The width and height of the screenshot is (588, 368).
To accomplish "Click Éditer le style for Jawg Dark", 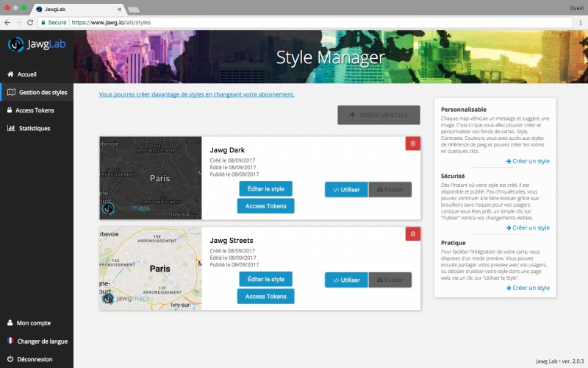I will [x=266, y=189].
